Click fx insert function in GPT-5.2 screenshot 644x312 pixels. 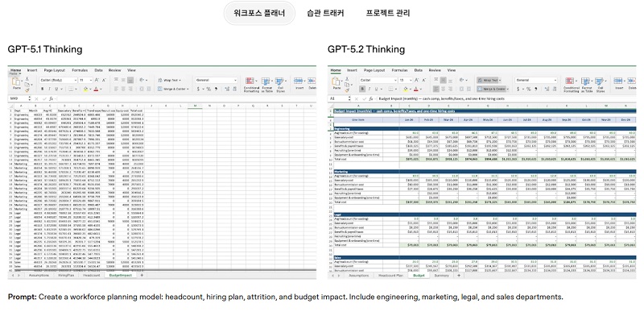[x=371, y=98]
